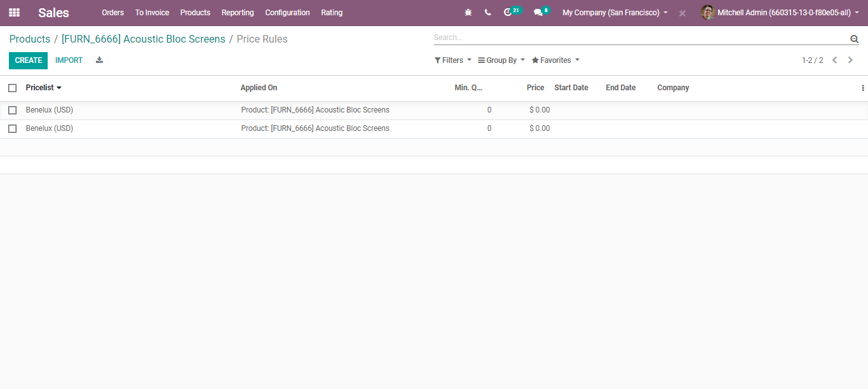Open the Mitchell Admin user menu
Image resolution: width=868 pixels, height=389 pixels.
(781, 13)
